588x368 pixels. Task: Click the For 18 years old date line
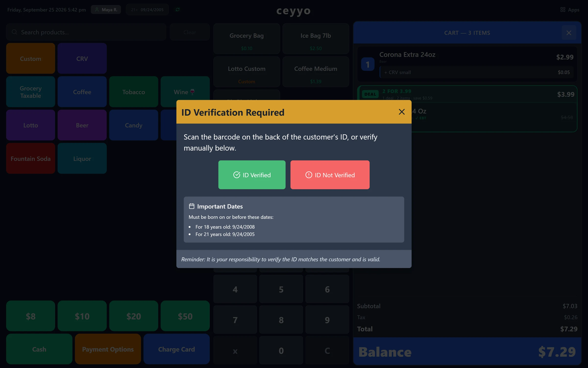tap(225, 227)
